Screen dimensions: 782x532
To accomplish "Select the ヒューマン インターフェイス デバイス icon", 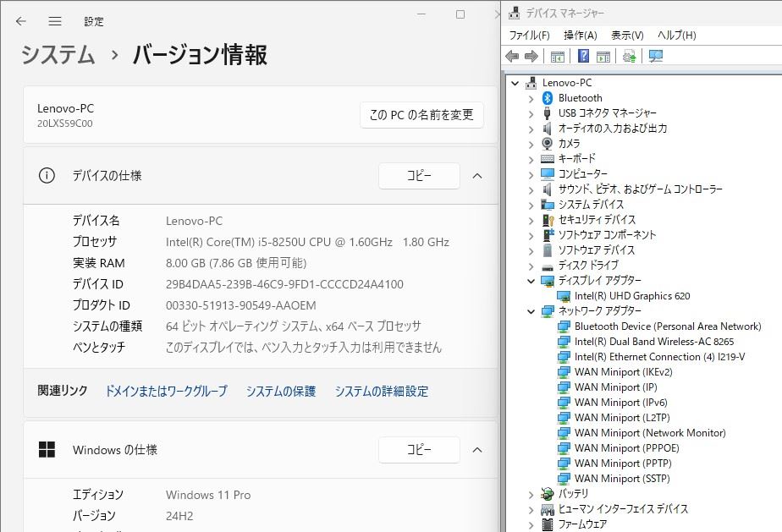I will point(547,509).
